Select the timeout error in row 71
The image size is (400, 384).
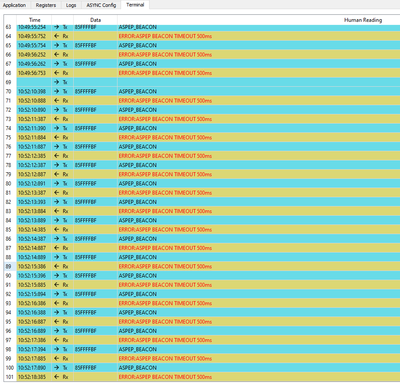click(165, 101)
